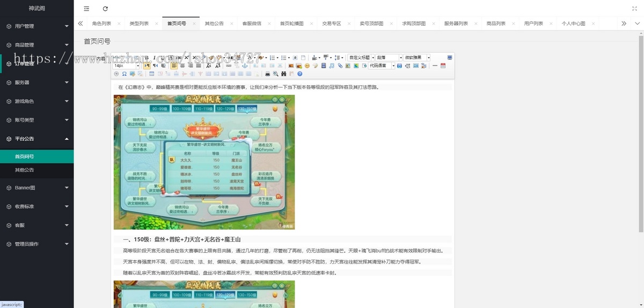
Task: Click the italic formatting icon
Action: click(155, 57)
